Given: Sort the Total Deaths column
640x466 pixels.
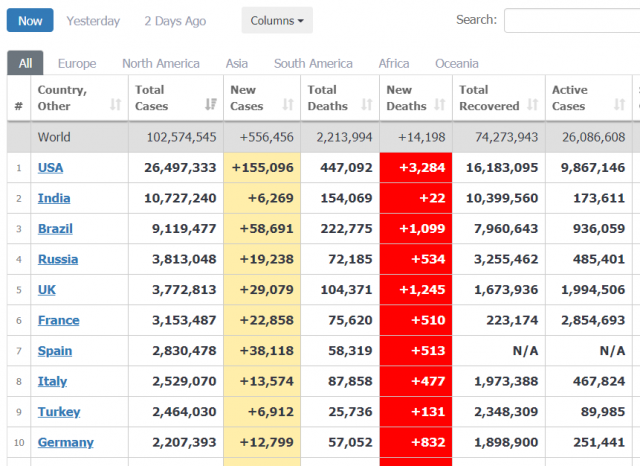Looking at the screenshot, I should tap(367, 105).
